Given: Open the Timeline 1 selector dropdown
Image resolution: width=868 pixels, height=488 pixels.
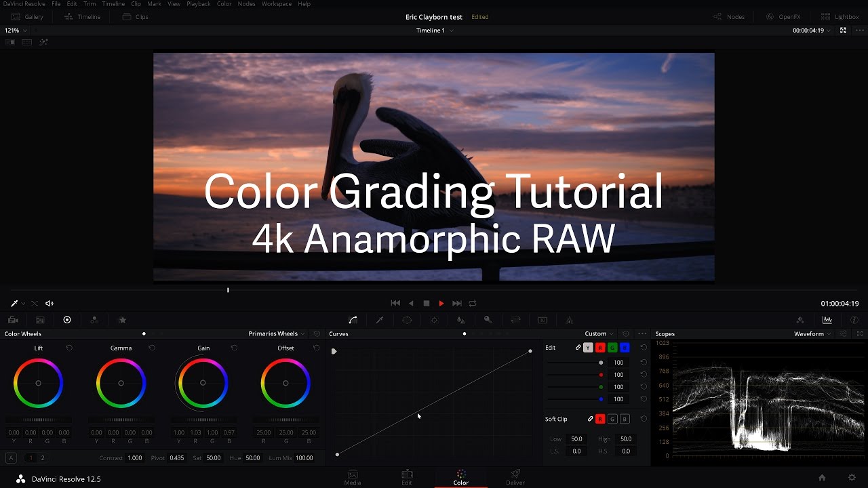Looking at the screenshot, I should 435,30.
